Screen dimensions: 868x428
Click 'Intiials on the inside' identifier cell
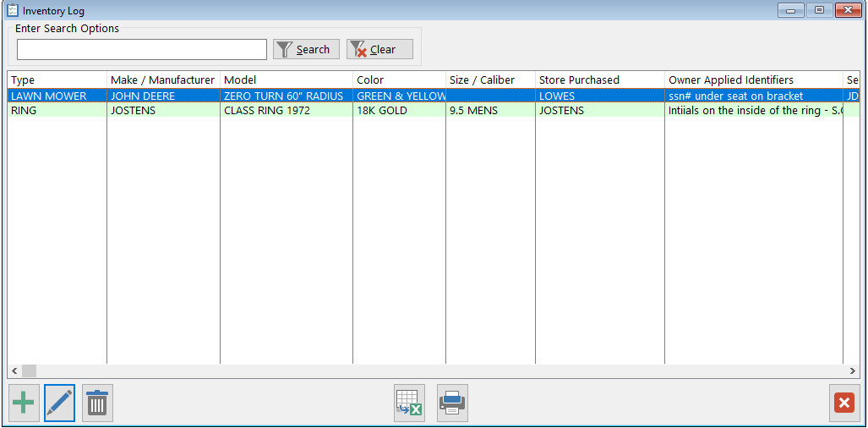(x=754, y=110)
